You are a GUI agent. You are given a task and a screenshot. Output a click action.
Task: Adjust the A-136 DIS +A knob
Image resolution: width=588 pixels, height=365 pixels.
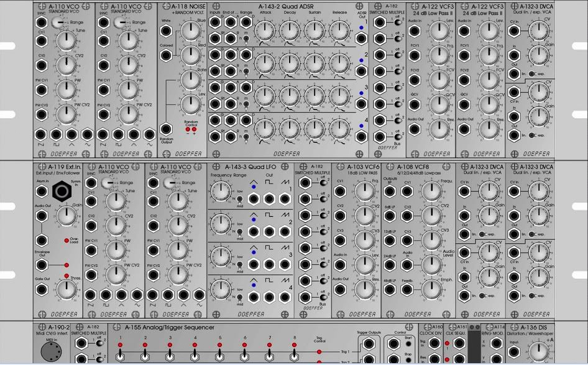point(539,352)
